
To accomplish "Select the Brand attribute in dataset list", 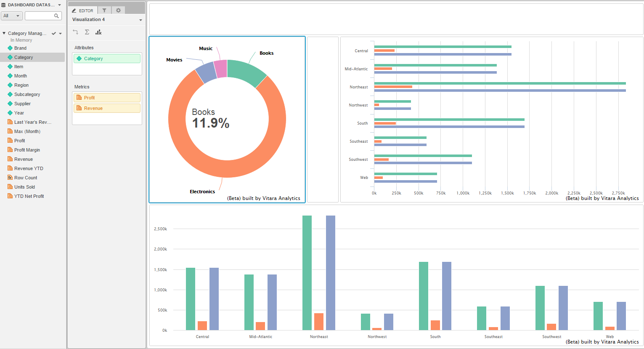I will 20,48.
